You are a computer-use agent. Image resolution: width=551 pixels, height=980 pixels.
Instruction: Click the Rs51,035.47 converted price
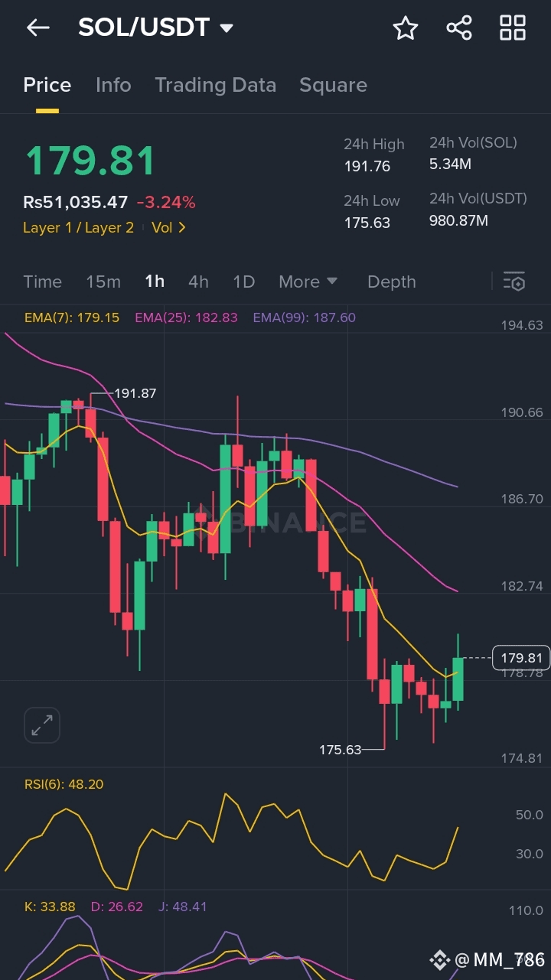pyautogui.click(x=75, y=203)
